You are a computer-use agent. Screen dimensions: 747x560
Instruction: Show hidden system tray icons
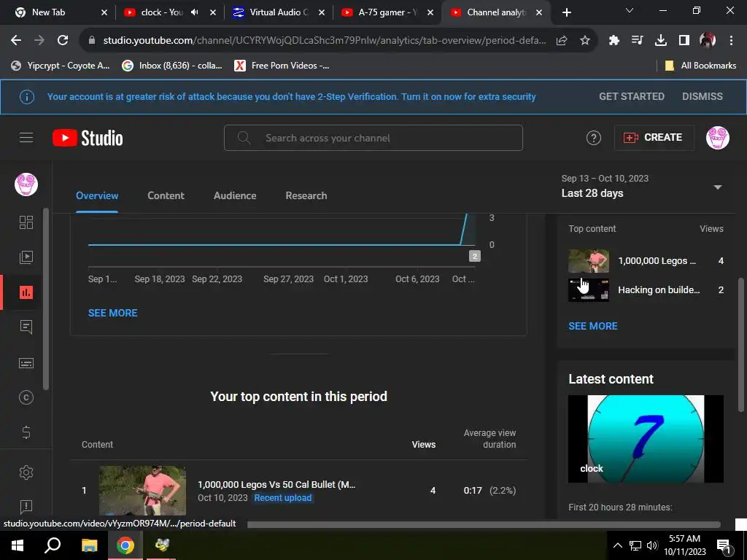pos(617,545)
